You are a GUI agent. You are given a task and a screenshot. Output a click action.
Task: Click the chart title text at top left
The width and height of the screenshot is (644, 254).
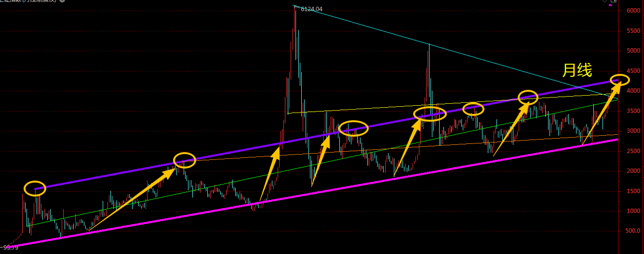pos(29,1)
